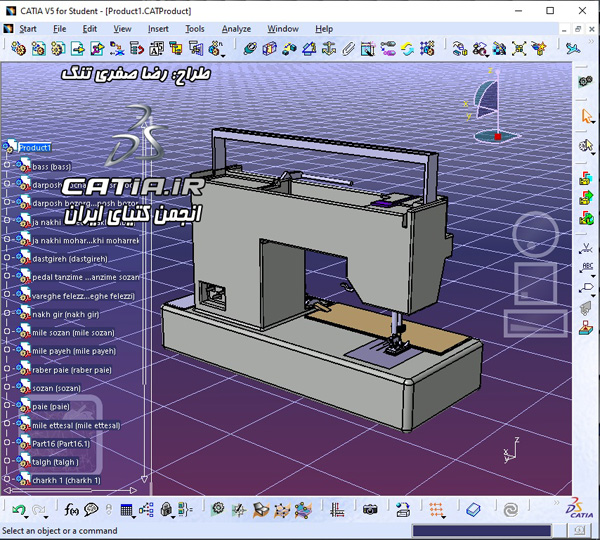Select 'mile ettesal (mile ettesal)' in tree
600x540 pixels.
tap(76, 426)
